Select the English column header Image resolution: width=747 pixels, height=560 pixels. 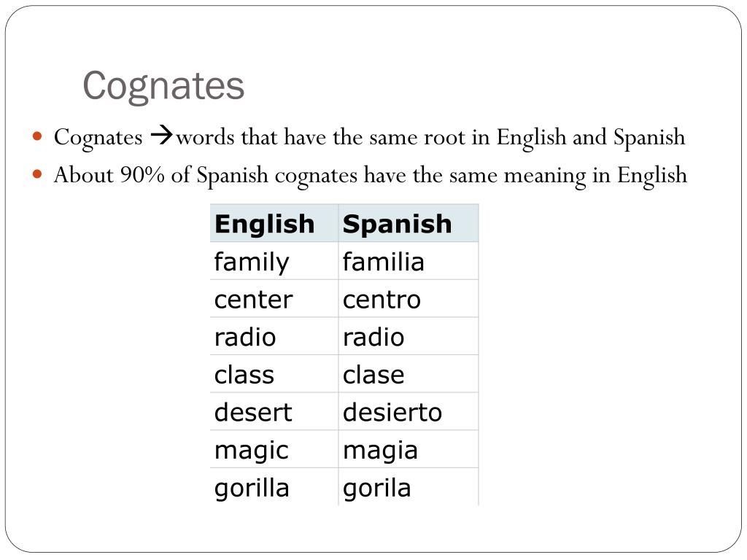tap(274, 223)
